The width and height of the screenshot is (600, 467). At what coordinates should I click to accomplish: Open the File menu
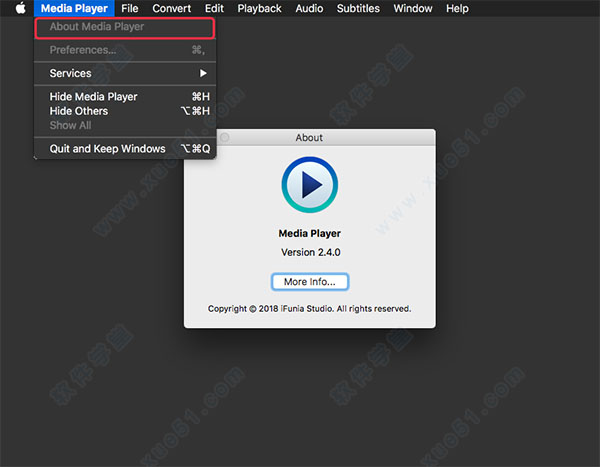pyautogui.click(x=130, y=8)
